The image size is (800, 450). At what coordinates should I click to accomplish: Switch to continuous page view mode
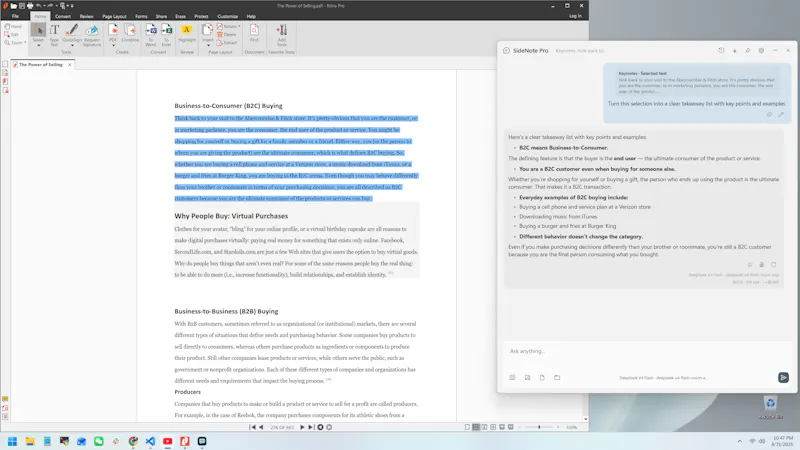click(x=476, y=427)
